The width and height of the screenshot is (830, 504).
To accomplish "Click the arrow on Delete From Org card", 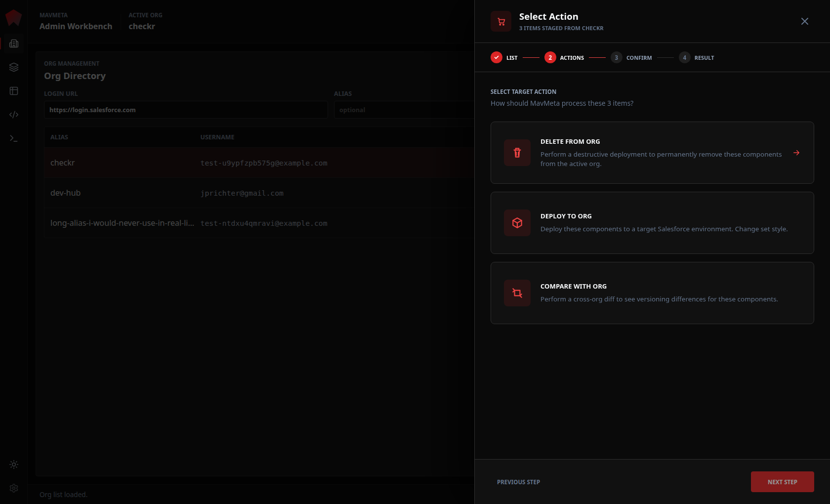I will click(x=796, y=153).
